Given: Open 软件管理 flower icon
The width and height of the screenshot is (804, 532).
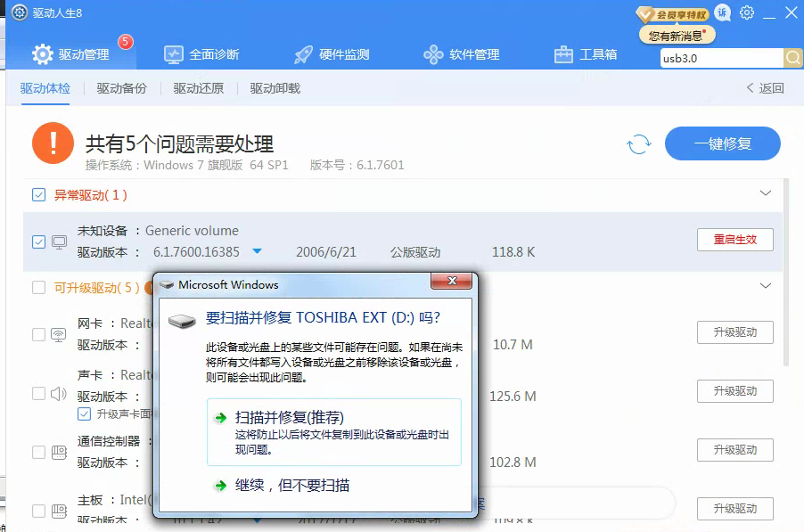Looking at the screenshot, I should pyautogui.click(x=433, y=54).
